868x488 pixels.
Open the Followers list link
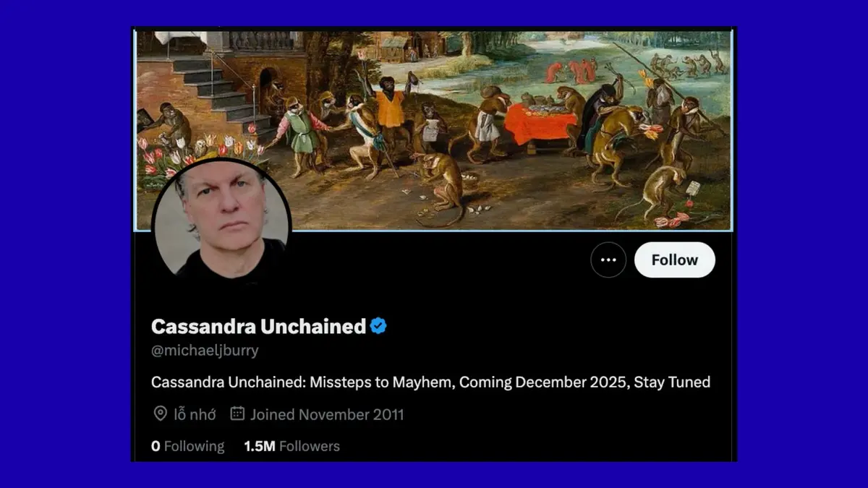[292, 446]
